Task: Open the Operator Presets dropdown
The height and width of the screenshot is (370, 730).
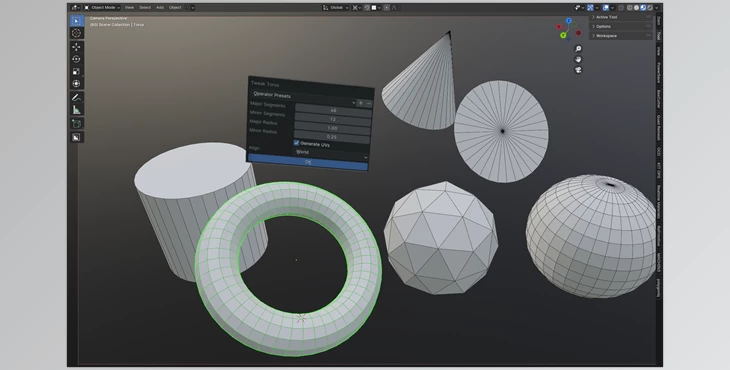Action: 303,98
